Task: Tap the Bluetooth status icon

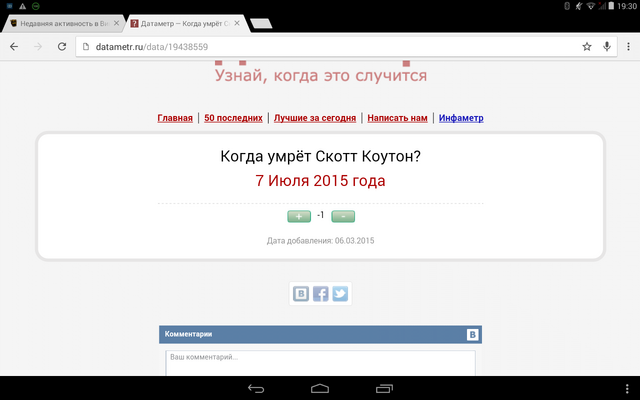Action: pyautogui.click(x=567, y=6)
